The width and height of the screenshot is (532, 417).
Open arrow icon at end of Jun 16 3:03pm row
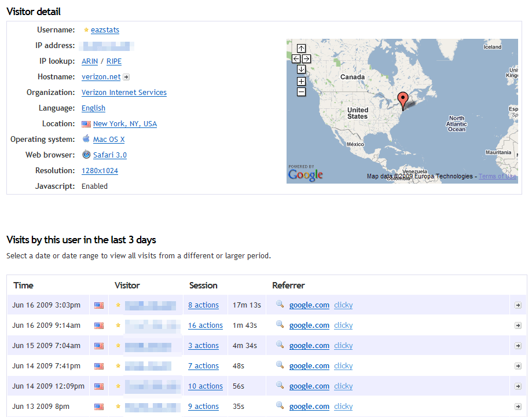[518, 305]
